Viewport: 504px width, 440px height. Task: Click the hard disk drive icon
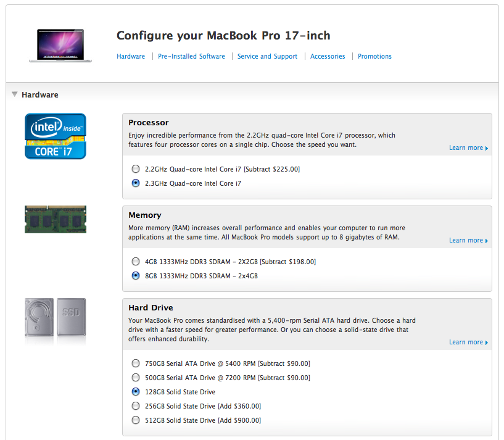point(39,317)
